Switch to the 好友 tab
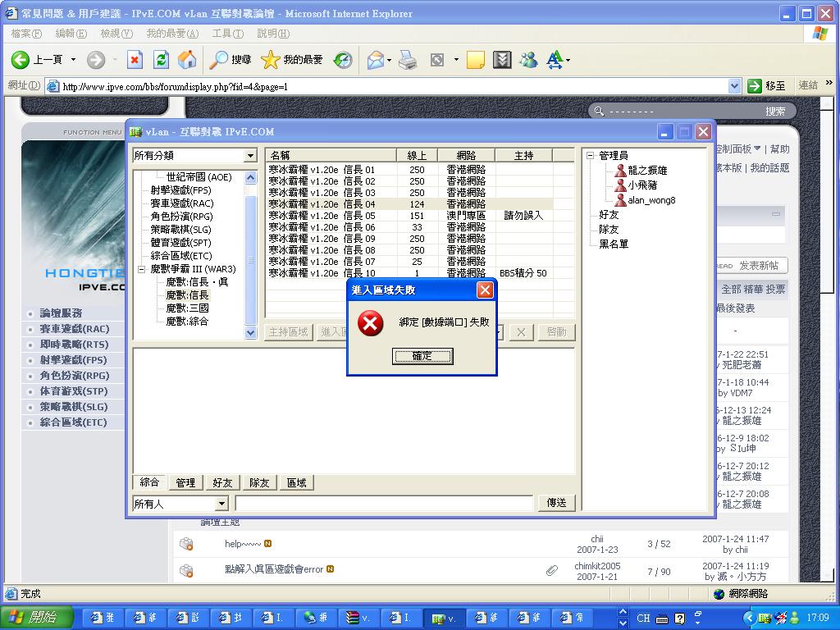Screen dimensions: 840x630 point(222,483)
